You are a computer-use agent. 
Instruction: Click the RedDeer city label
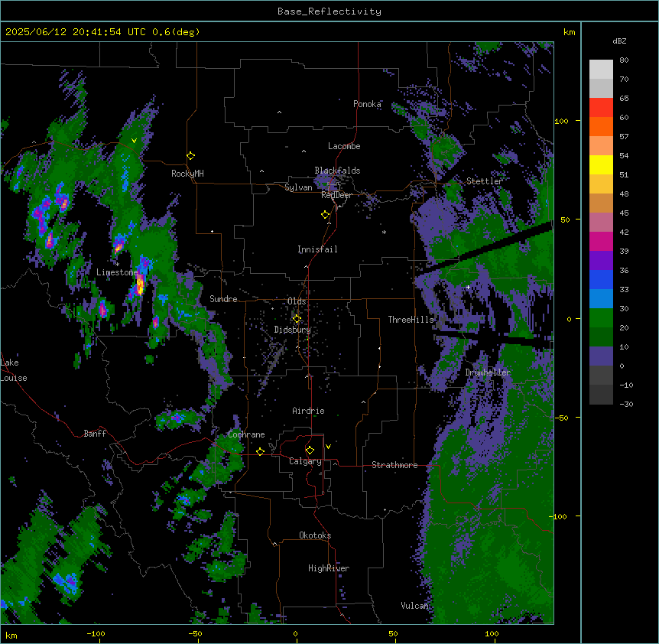tap(336, 196)
